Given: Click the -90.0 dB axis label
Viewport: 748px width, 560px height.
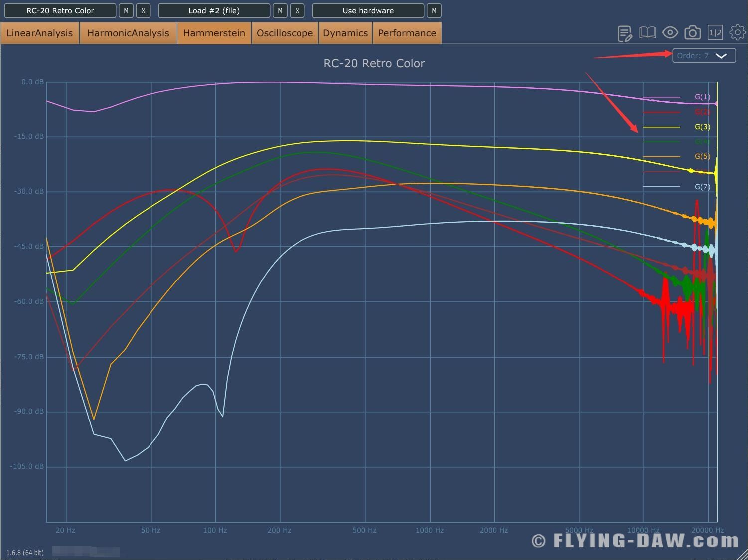Looking at the screenshot, I should 28,411.
